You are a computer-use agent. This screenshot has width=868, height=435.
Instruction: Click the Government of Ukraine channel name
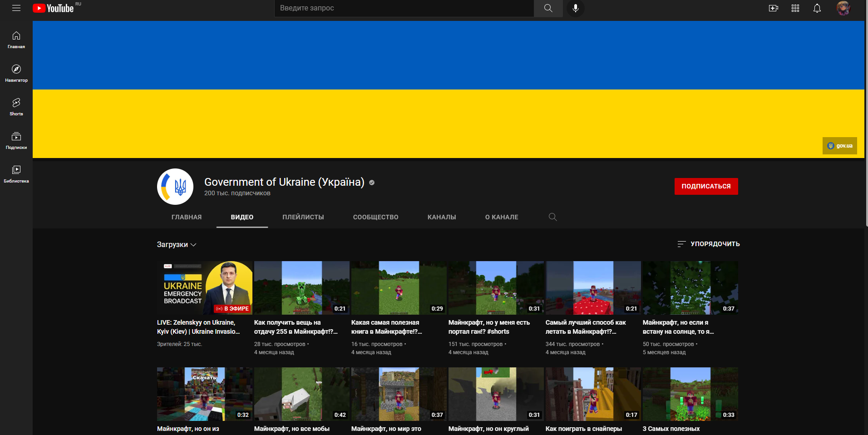(284, 182)
